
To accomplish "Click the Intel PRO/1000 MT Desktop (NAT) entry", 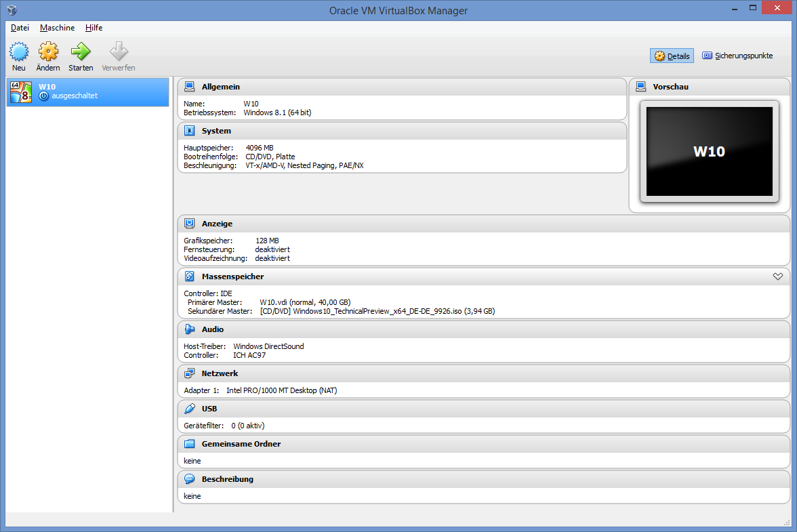I will click(x=282, y=391).
